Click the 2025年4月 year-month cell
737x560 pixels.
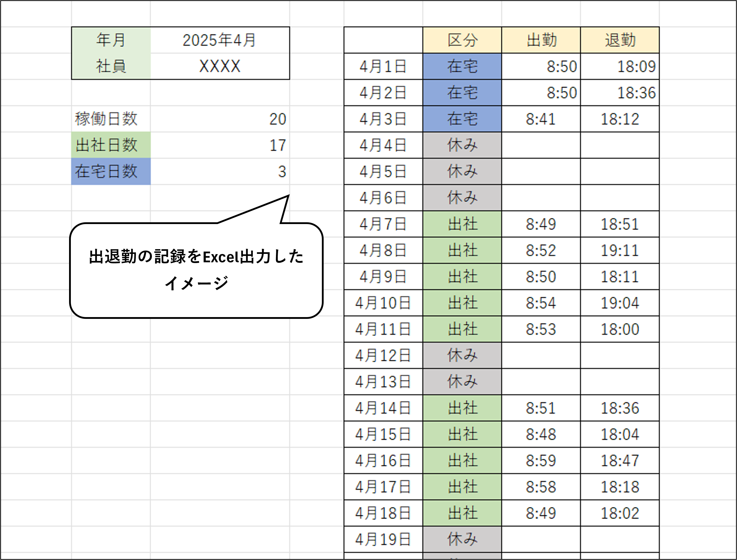220,40
